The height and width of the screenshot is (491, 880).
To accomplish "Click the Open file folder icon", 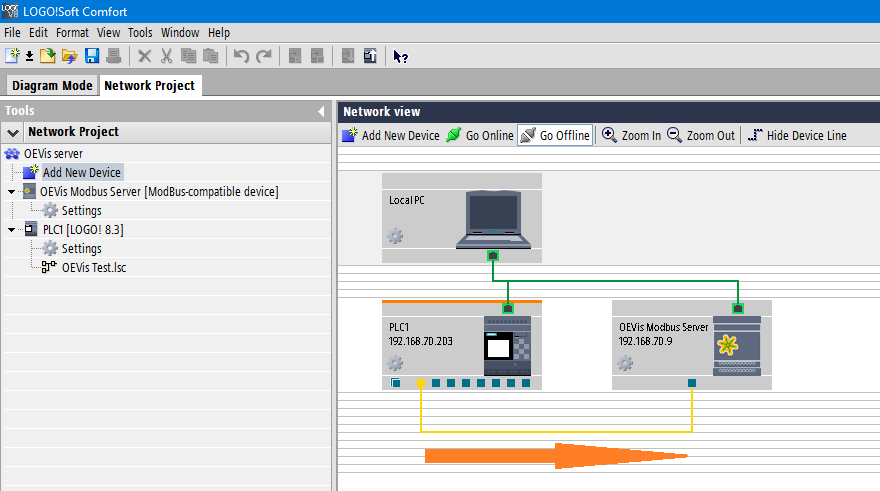I will pyautogui.click(x=69, y=56).
